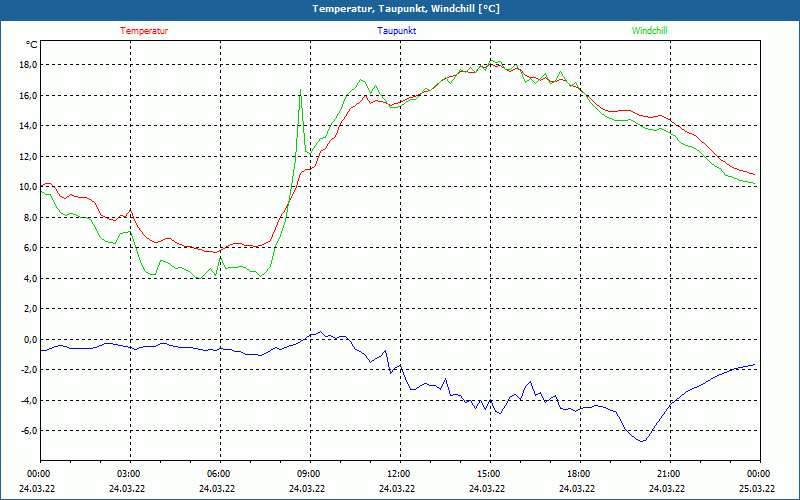Image resolution: width=800 pixels, height=500 pixels.
Task: Click the 15:00 time label
Action: pos(490,474)
